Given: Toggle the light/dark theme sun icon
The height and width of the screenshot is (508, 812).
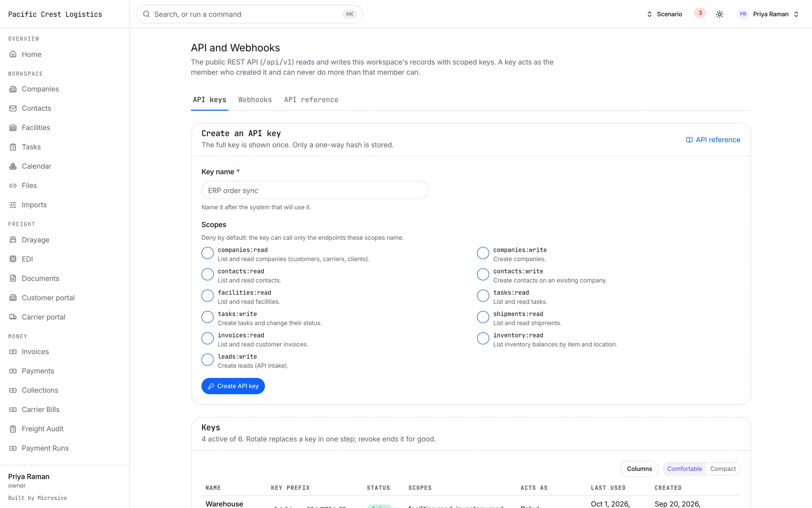Looking at the screenshot, I should pos(719,14).
